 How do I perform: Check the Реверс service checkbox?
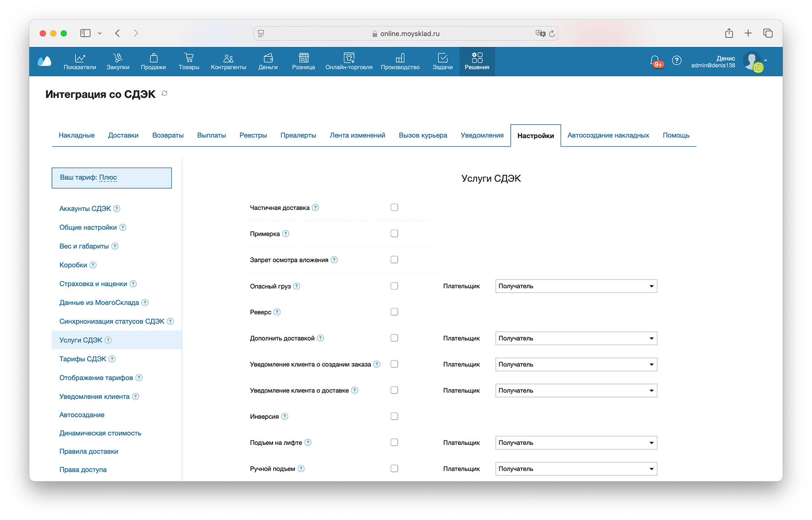point(394,312)
